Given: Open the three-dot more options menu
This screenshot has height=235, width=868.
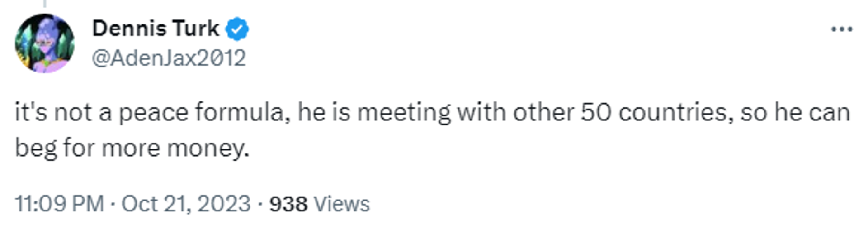Looking at the screenshot, I should click(842, 29).
